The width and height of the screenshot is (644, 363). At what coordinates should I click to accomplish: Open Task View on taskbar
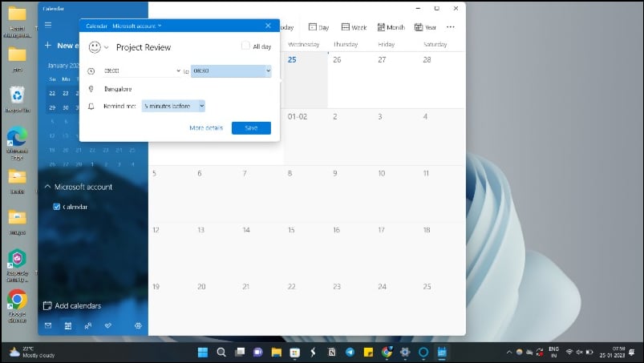pos(240,353)
